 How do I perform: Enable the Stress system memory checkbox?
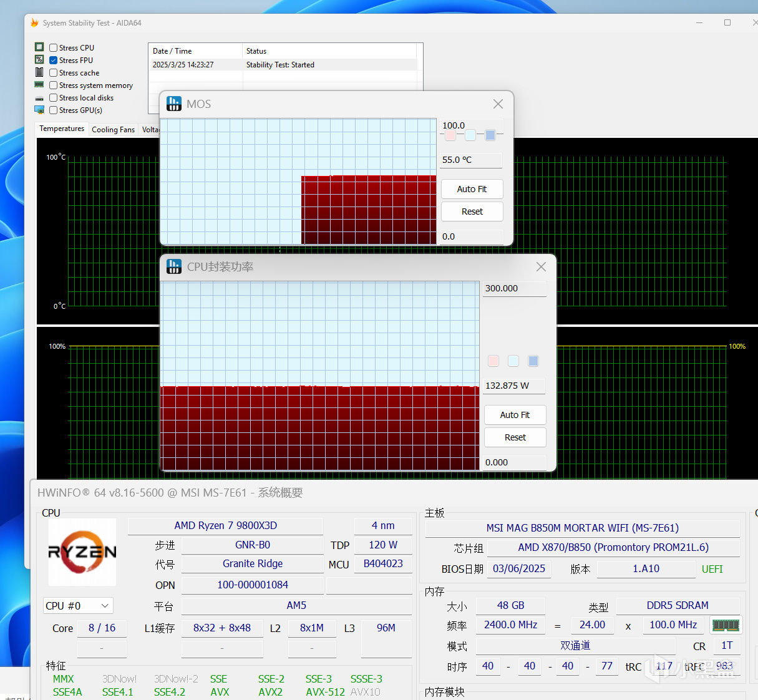(54, 85)
